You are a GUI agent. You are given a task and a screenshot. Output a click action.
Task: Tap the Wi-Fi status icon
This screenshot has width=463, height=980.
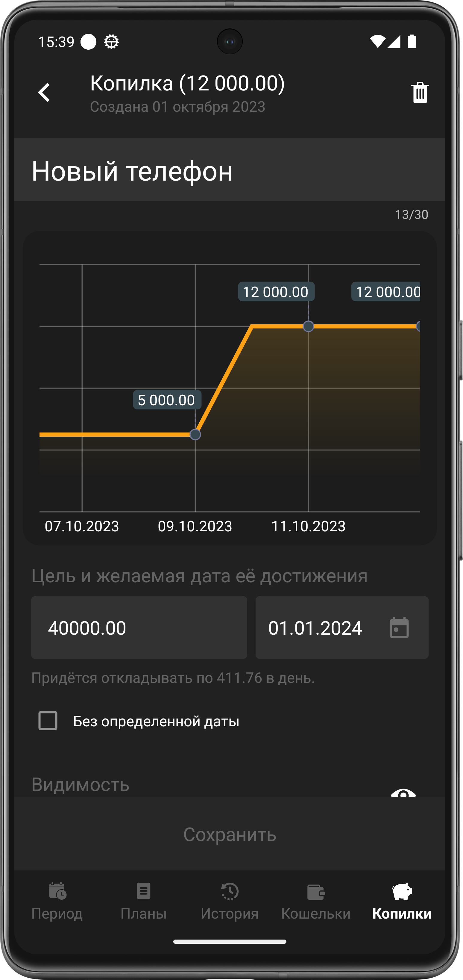377,41
